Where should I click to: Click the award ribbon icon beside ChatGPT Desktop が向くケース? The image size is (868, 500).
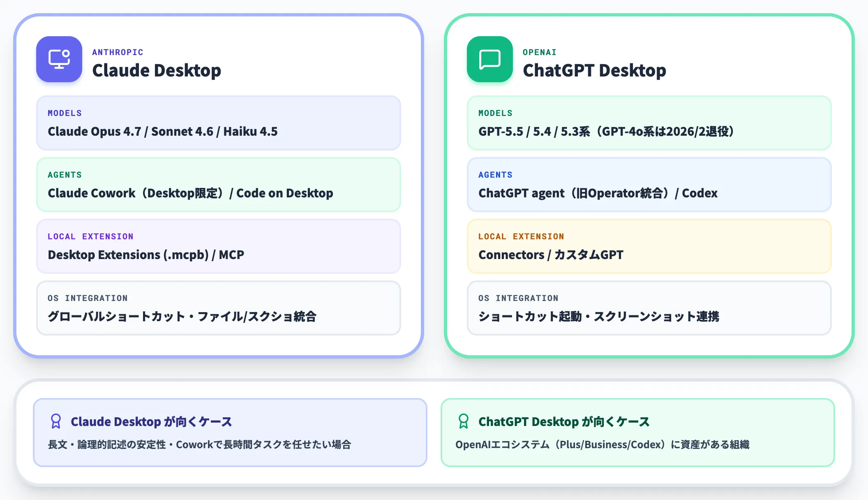pyautogui.click(x=464, y=421)
